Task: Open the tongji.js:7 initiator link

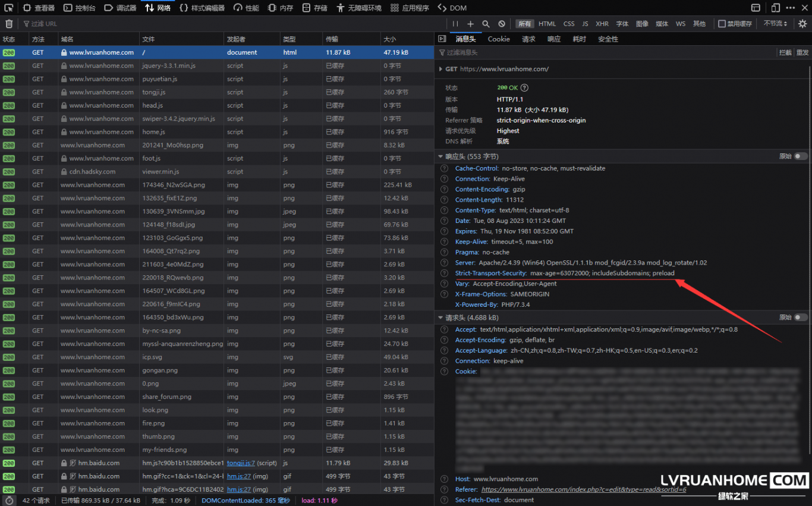Action: pyautogui.click(x=241, y=463)
